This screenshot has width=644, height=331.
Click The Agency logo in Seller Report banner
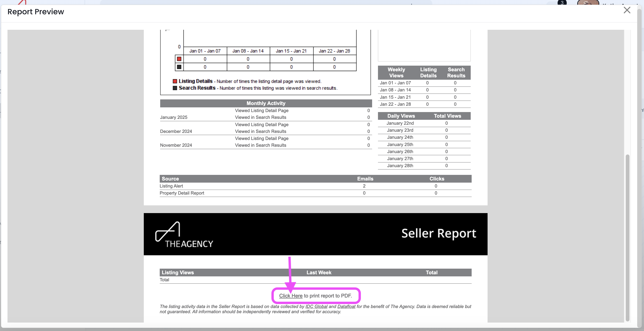coord(184,235)
